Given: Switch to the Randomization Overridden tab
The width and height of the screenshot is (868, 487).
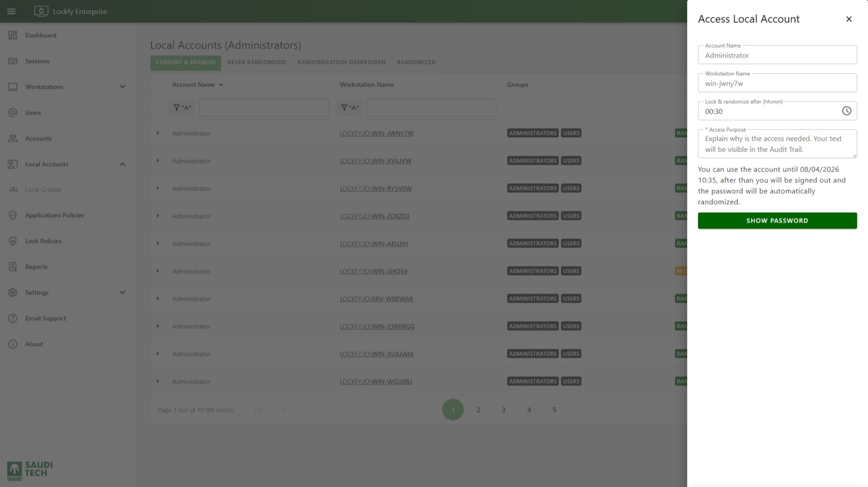Looking at the screenshot, I should 341,63.
